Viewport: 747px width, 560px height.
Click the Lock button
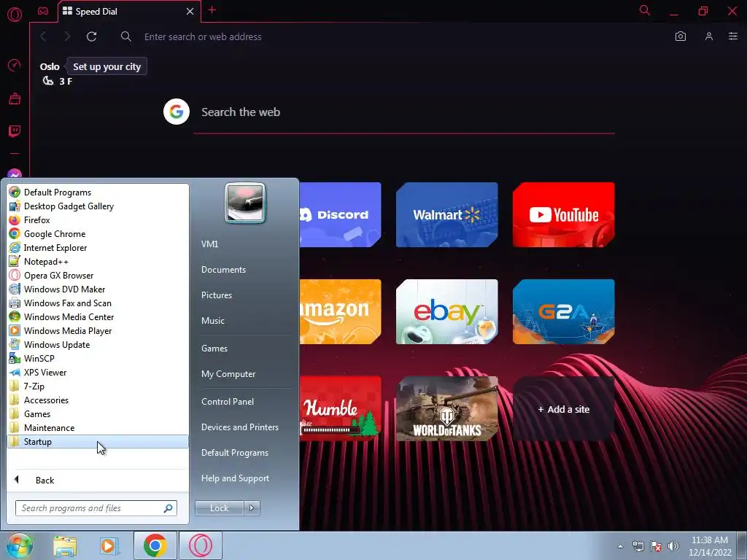point(219,508)
